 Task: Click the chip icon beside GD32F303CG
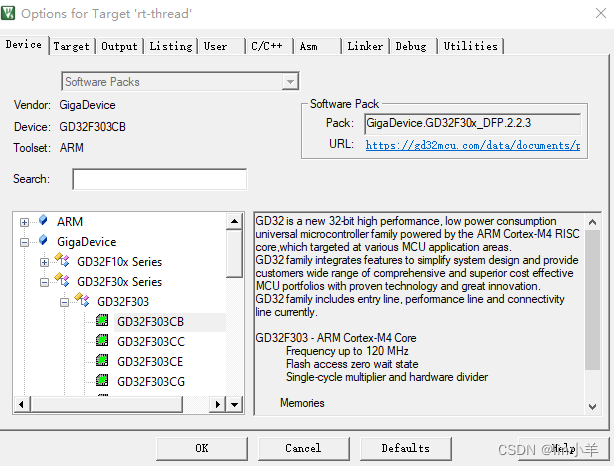[102, 380]
